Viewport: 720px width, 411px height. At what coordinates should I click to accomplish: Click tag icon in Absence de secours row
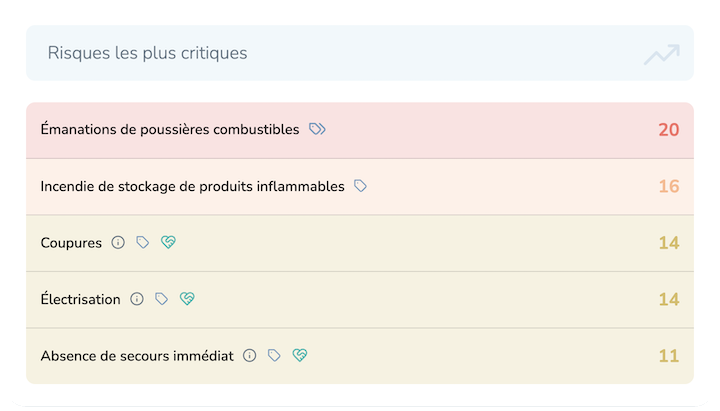tap(274, 355)
